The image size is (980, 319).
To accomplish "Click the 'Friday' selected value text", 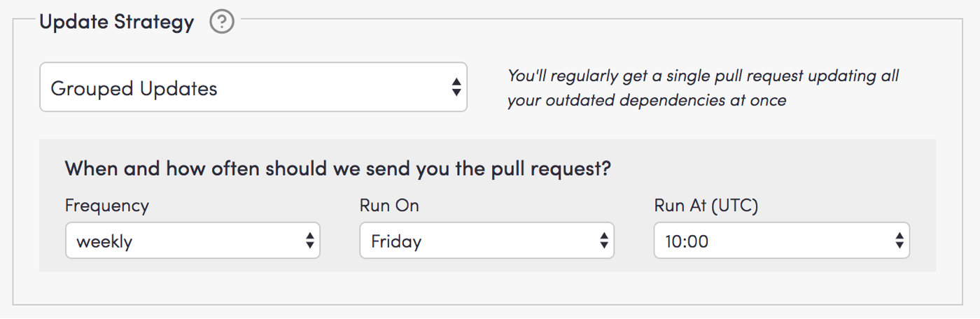I will 396,242.
